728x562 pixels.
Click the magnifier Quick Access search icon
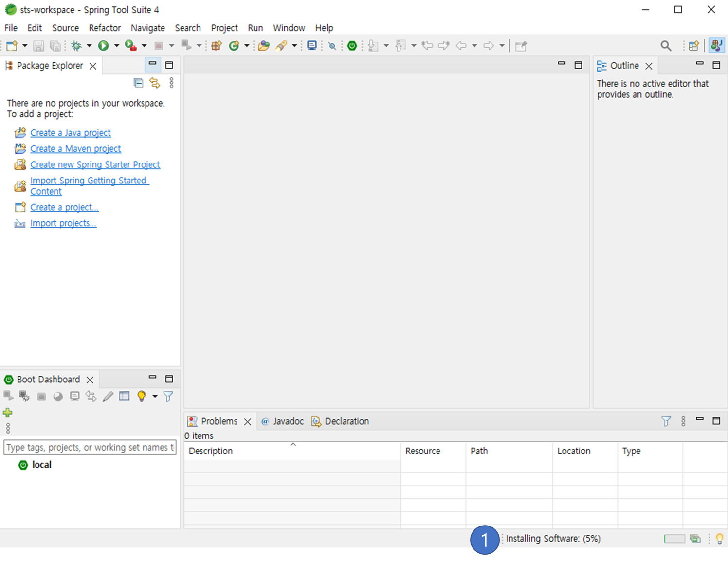coord(666,46)
